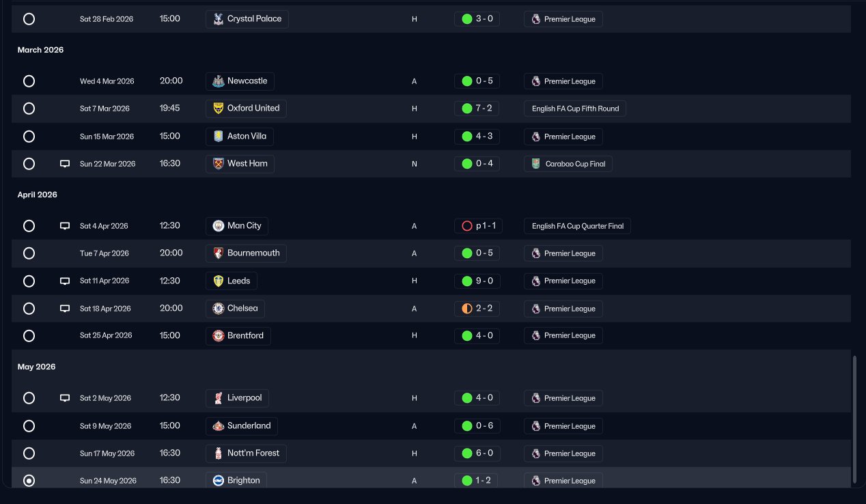
Task: Click the Brighton club crest icon
Action: (x=219, y=481)
